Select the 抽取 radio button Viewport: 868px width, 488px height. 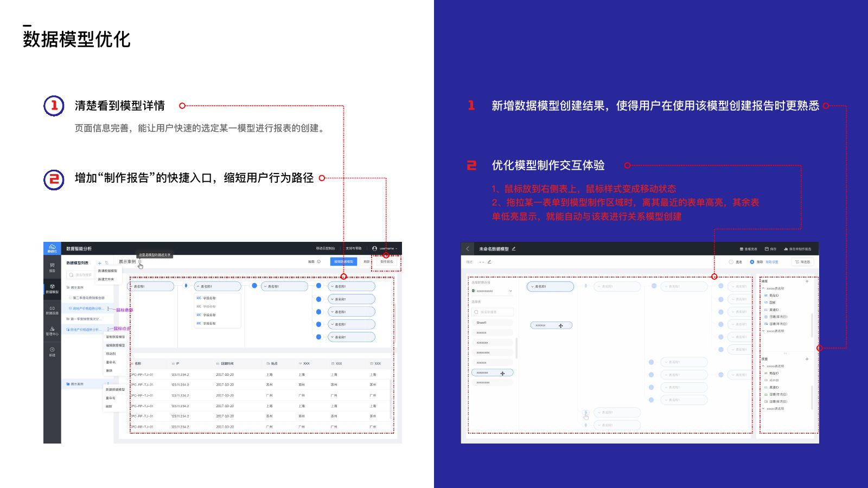(x=752, y=262)
